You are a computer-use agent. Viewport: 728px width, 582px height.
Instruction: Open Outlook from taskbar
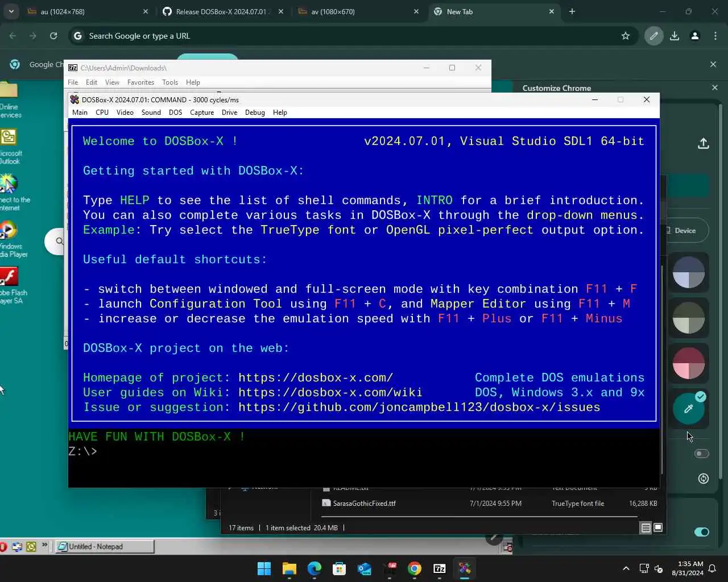[x=365, y=568]
